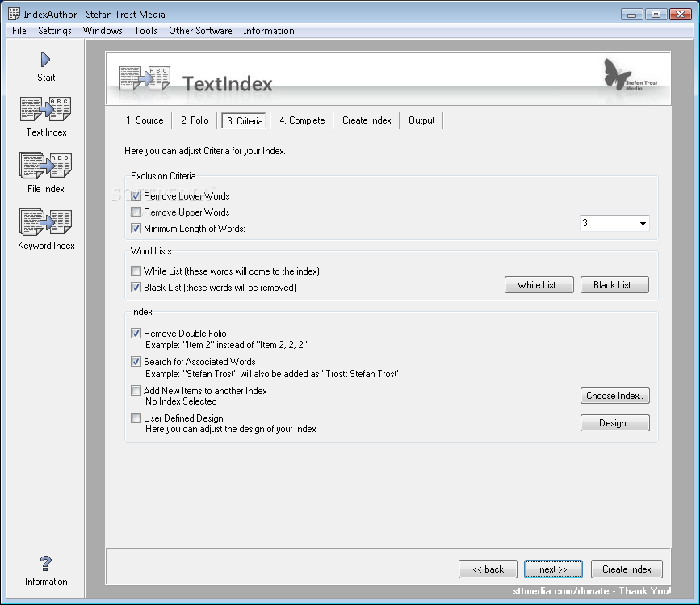Open the File Index sidebar icon
The image size is (700, 605).
45,166
